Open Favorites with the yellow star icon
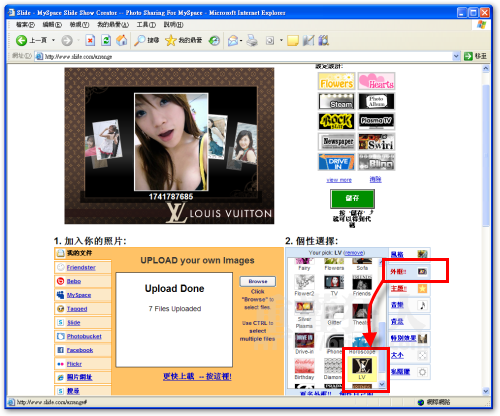 click(170, 41)
